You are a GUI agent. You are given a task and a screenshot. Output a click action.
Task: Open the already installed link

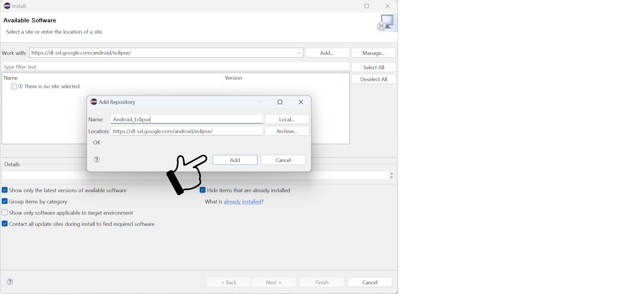tap(243, 201)
